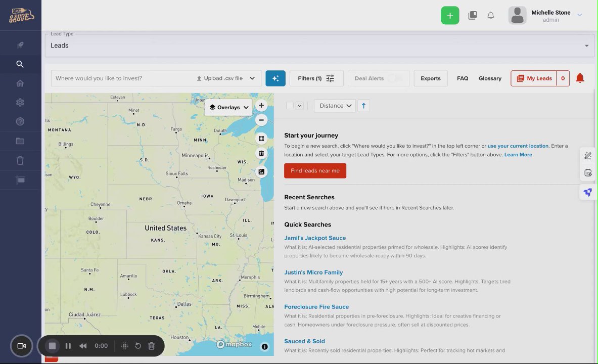This screenshot has width=598, height=364.
Task: Go to the home sidebar icon
Action: [20, 83]
